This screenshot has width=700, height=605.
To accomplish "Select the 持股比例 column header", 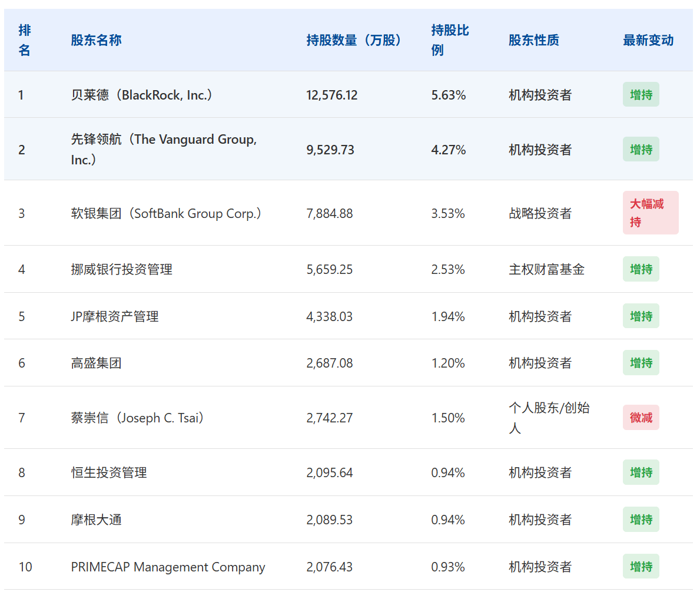I will (450, 40).
